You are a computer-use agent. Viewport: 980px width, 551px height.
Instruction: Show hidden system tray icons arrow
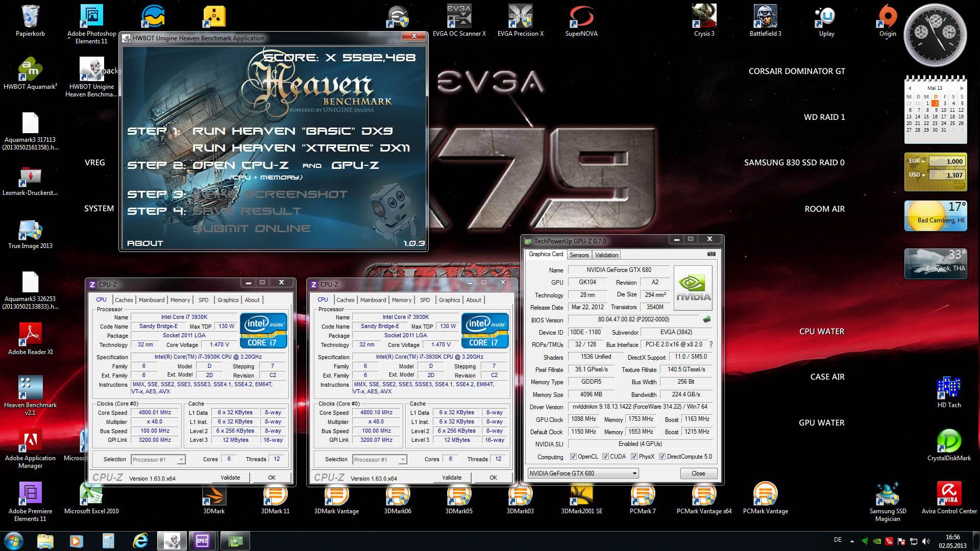tap(851, 541)
